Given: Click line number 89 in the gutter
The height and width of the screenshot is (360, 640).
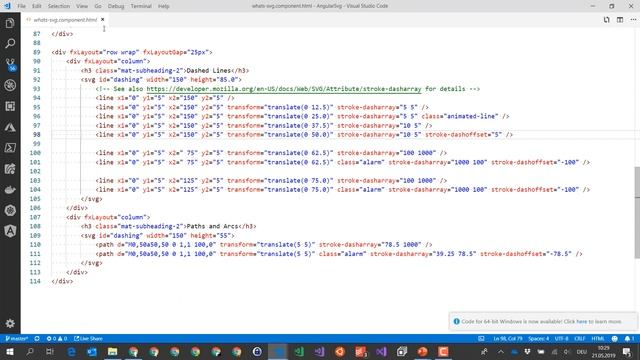Looking at the screenshot, I should pyautogui.click(x=36, y=52).
